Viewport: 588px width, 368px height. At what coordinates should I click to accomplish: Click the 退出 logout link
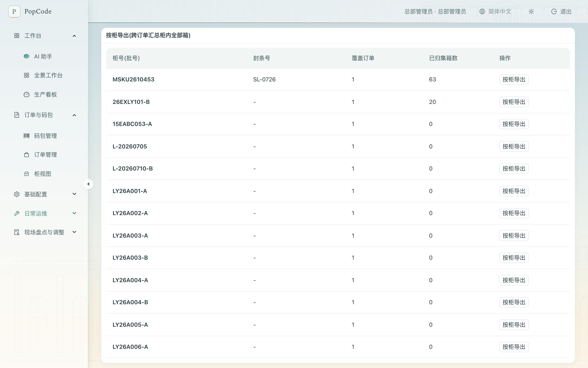(561, 11)
